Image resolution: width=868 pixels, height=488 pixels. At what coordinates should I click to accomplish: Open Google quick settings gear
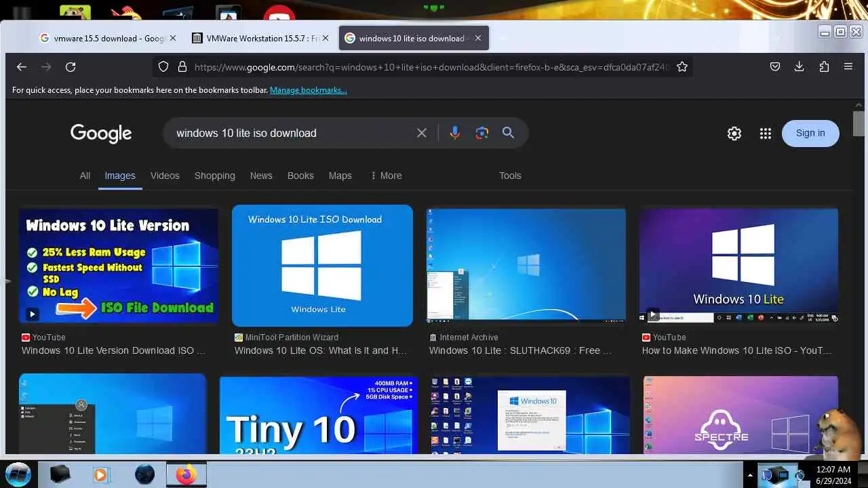[734, 134]
